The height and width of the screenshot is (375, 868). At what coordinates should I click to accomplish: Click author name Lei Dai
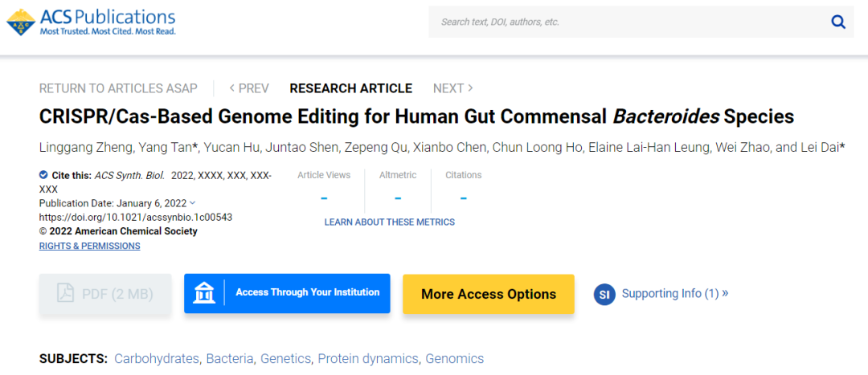coord(817,147)
